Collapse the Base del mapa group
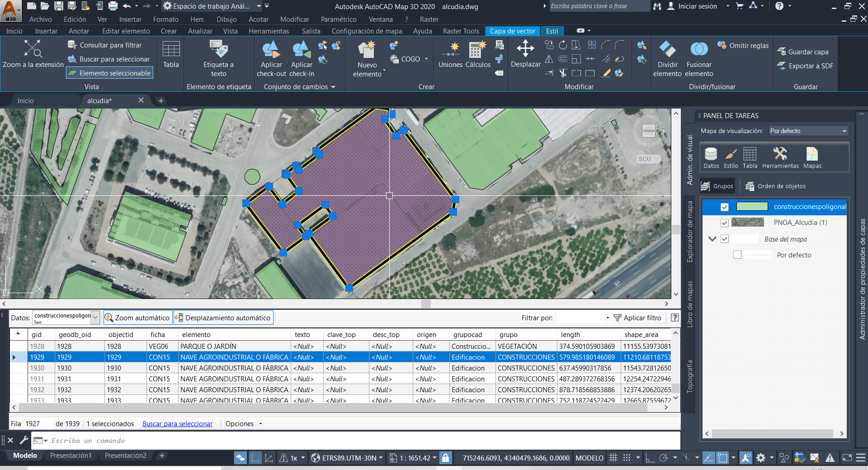Viewport: 868px width, 470px height. (x=712, y=239)
